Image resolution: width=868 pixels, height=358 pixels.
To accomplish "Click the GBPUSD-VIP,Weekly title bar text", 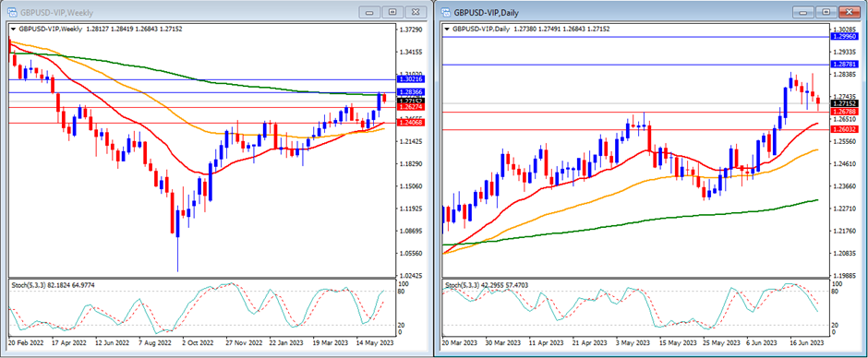I will click(56, 12).
